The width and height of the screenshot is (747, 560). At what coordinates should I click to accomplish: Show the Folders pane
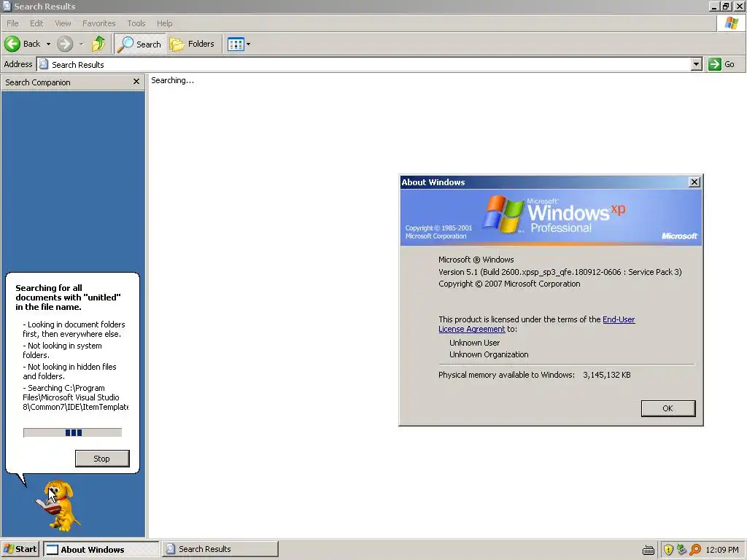(192, 44)
